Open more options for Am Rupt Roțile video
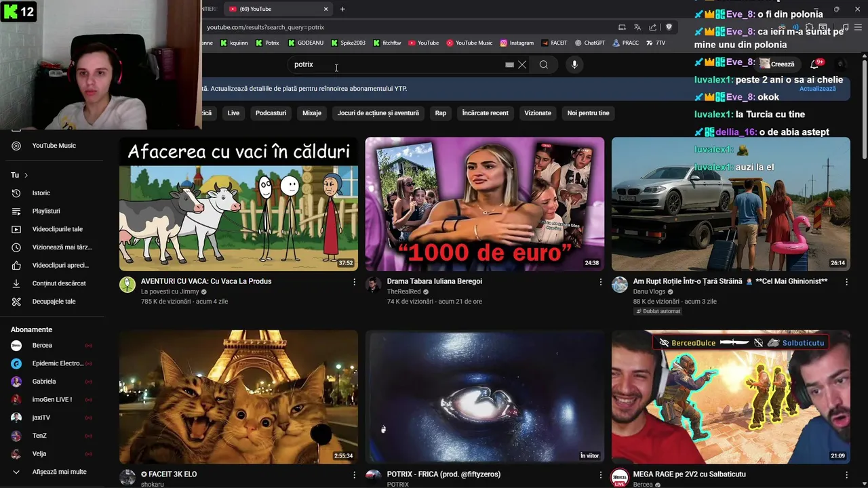This screenshot has height=488, width=868. point(846,282)
